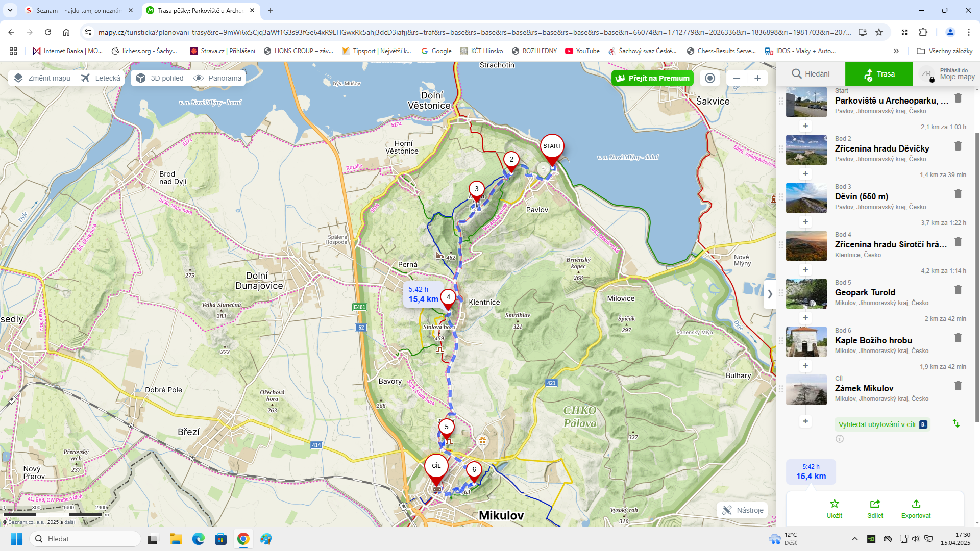The width and height of the screenshot is (980, 551).
Task: Toggle Letecká aerial map view
Action: tap(101, 78)
